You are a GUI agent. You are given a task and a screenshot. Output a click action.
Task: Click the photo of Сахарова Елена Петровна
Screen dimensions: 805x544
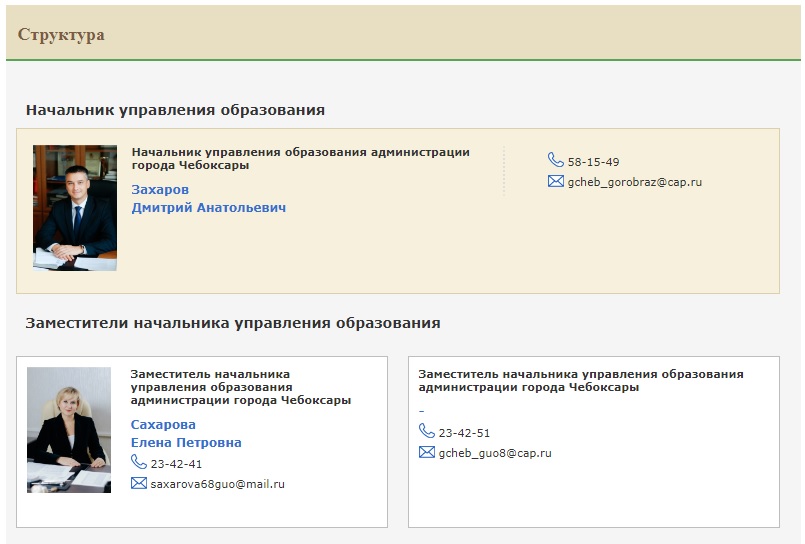(69, 429)
